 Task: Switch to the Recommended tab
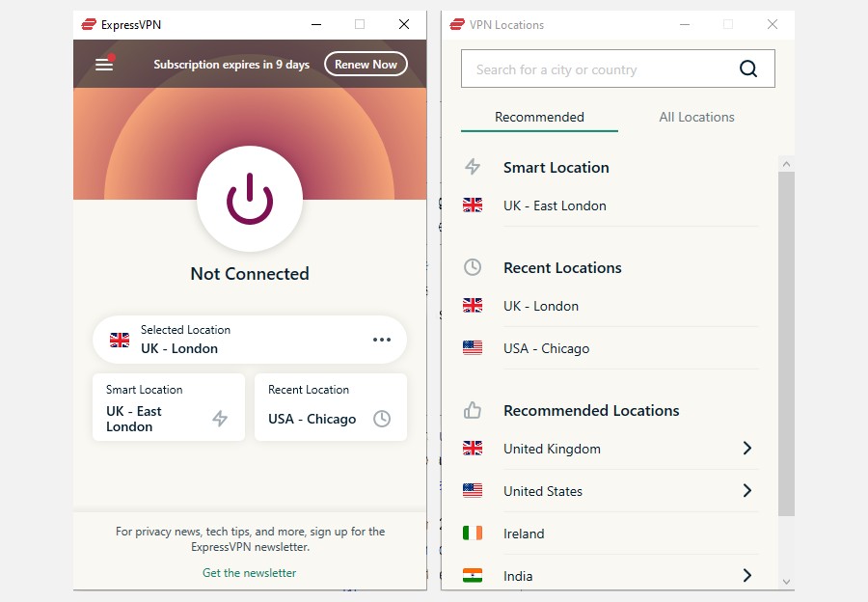(539, 118)
